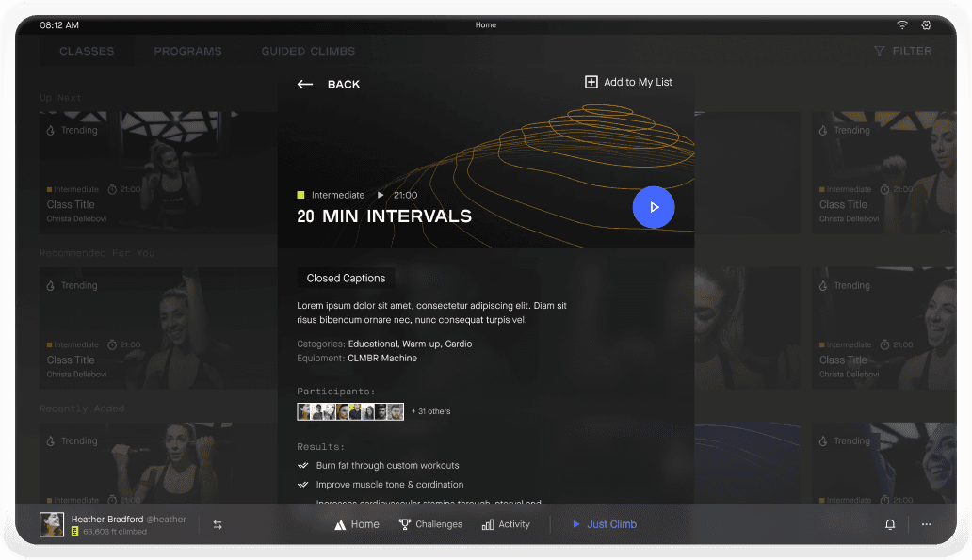
Task: Open the three-dot more menu
Action: [926, 524]
